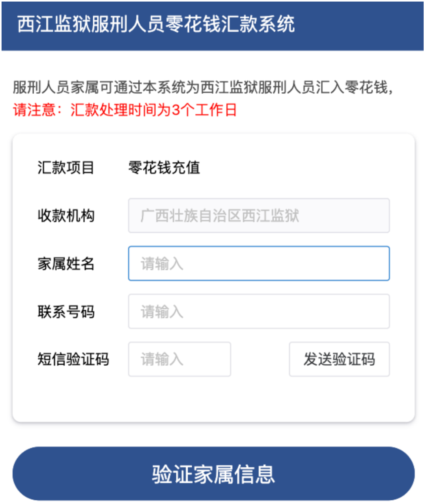This screenshot has width=426, height=504.
Task: Click page background between card and 验证家属信息
Action: point(213,434)
